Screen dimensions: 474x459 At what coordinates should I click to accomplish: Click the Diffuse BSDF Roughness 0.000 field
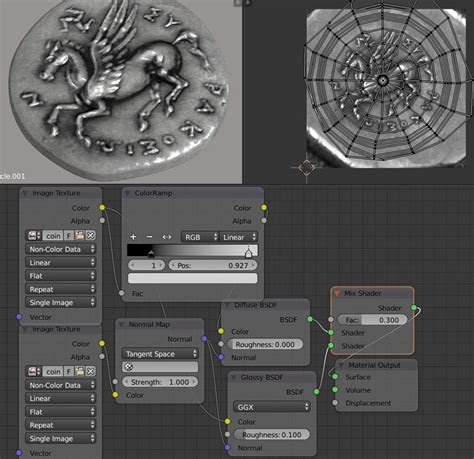pos(265,344)
